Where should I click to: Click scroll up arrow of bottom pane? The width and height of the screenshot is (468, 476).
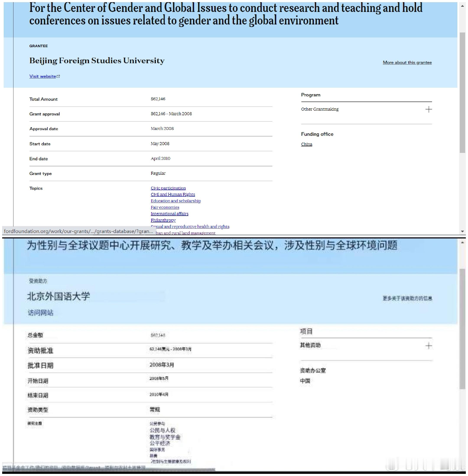(462, 243)
